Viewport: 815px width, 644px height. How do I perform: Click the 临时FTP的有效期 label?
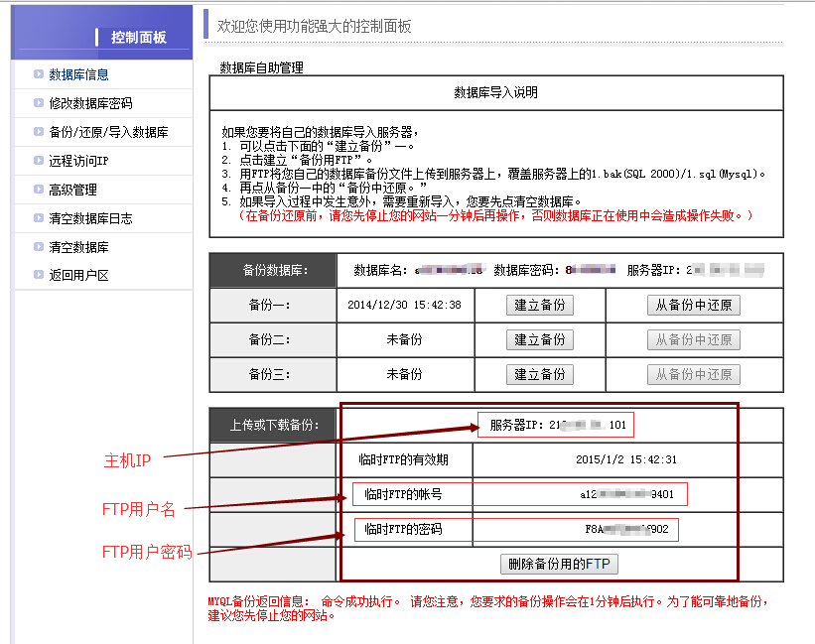click(x=403, y=459)
